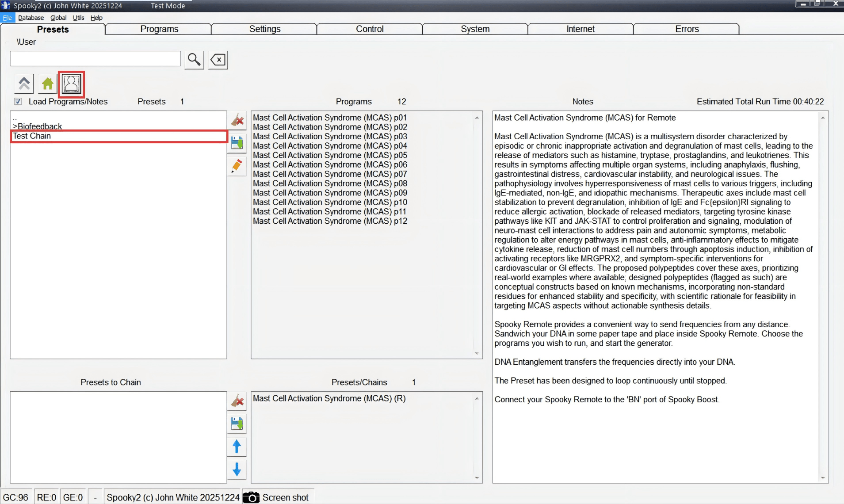The height and width of the screenshot is (504, 844).
Task: Select Mast Cell Activation Syndrome (MCAS) p05
Action: click(330, 155)
